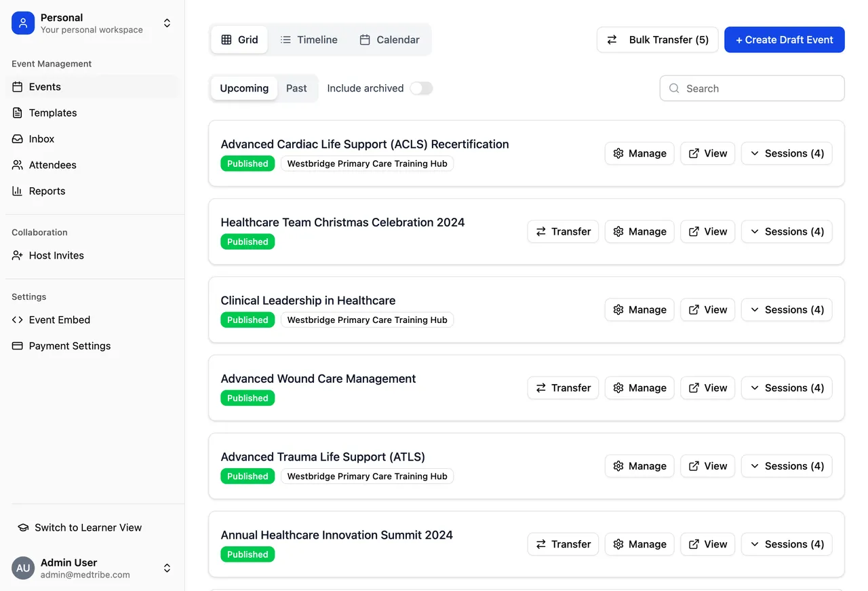
Task: Open Attendees using the people icon
Action: pyautogui.click(x=17, y=165)
